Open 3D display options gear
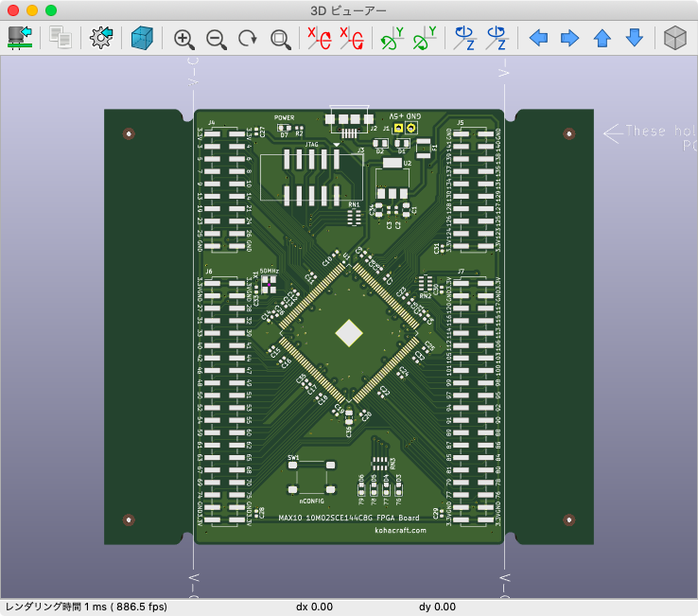Screen dimensions: 698x616 [x=100, y=38]
